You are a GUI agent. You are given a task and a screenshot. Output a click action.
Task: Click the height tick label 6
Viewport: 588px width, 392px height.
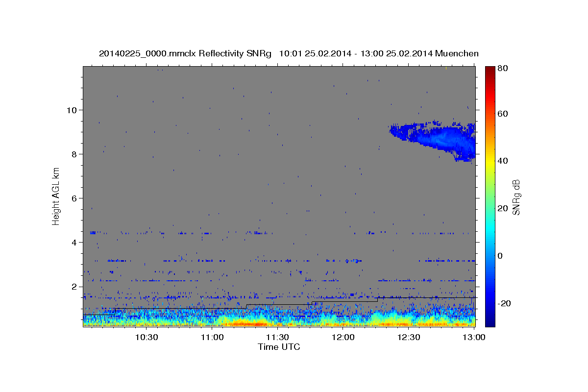[74, 198]
